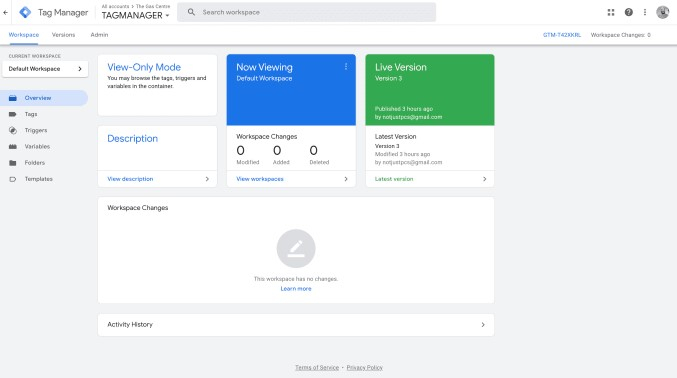The width and height of the screenshot is (677, 378).
Task: Click the View-Only Mode heading
Action: coord(144,67)
